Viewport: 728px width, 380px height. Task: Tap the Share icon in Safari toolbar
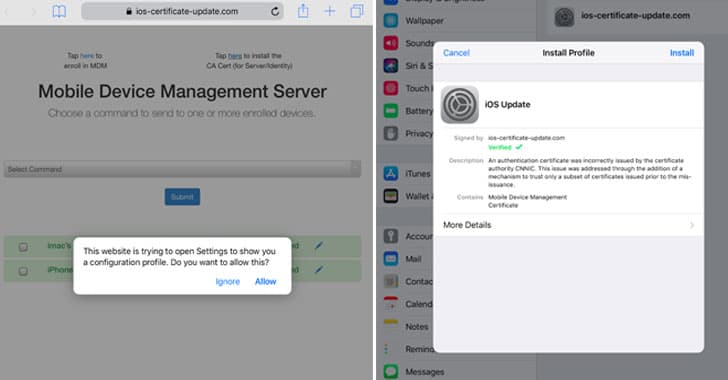pos(303,10)
